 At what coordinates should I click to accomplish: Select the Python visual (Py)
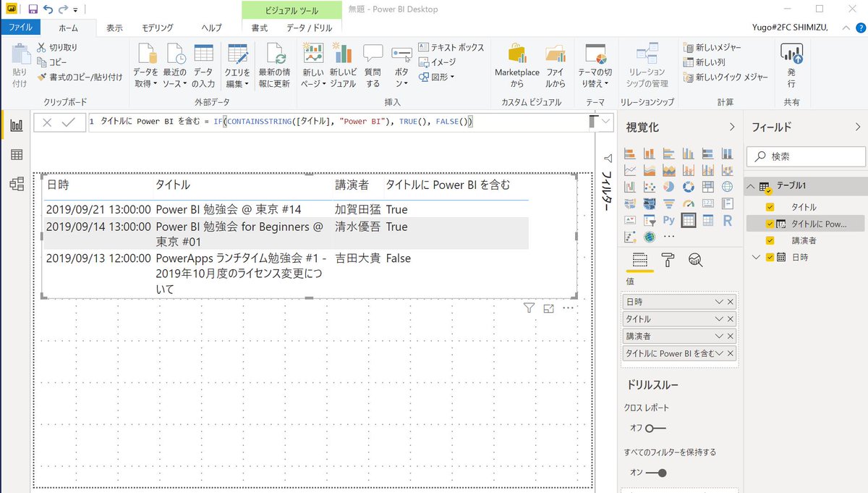[x=669, y=220]
